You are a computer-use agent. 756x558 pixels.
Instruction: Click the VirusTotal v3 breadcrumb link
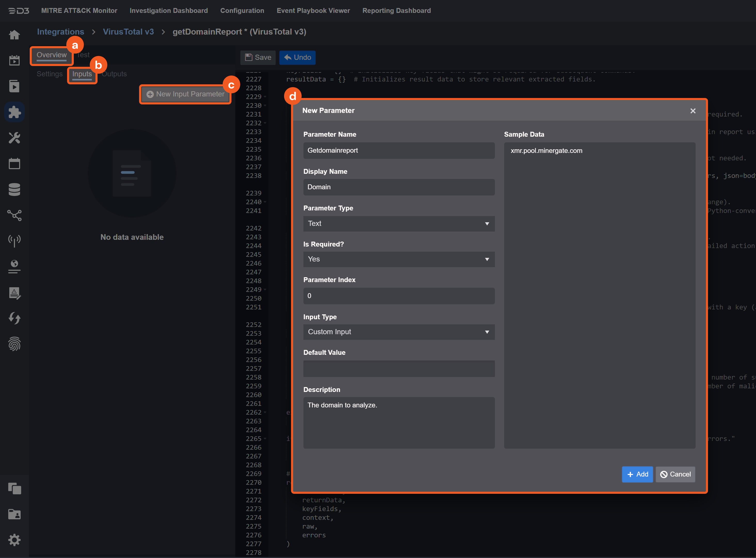click(x=128, y=32)
